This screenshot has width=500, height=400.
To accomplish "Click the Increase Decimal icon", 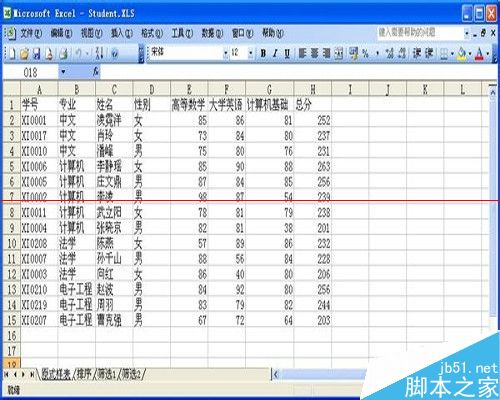I will tap(390, 53).
